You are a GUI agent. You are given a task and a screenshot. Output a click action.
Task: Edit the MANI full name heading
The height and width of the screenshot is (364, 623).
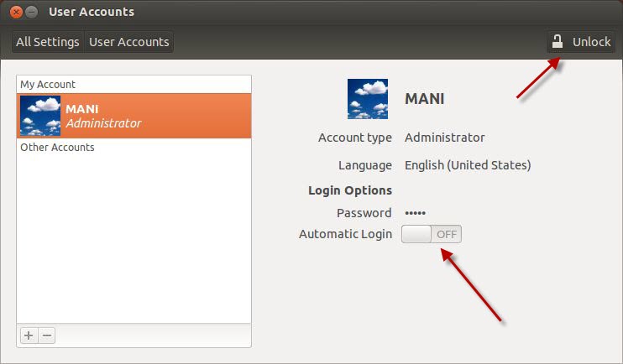[x=424, y=99]
